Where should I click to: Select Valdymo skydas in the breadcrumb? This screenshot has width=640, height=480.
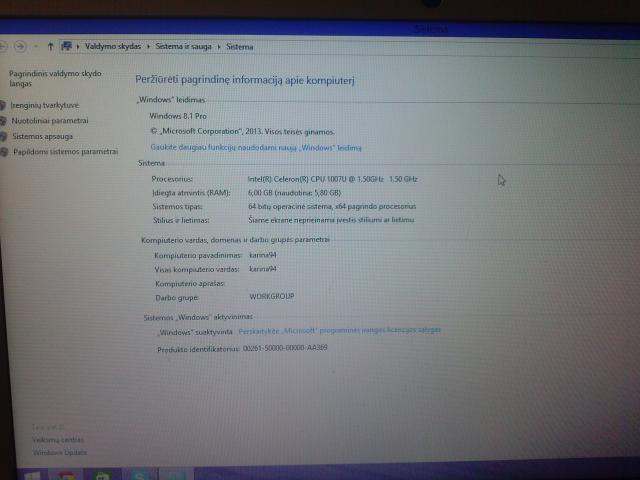pos(114,46)
